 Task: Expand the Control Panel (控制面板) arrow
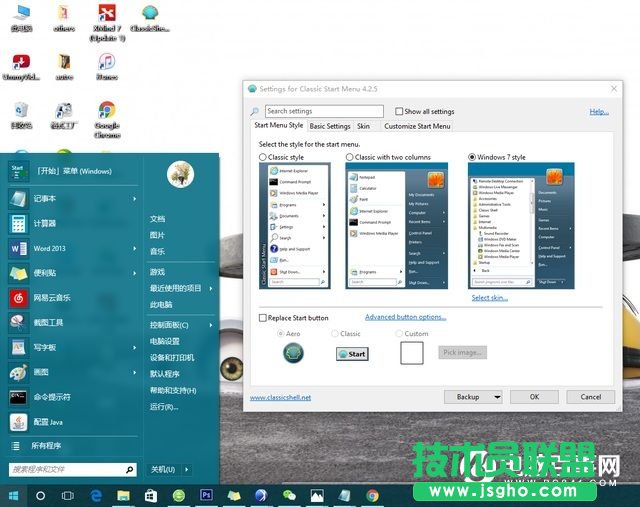click(211, 325)
